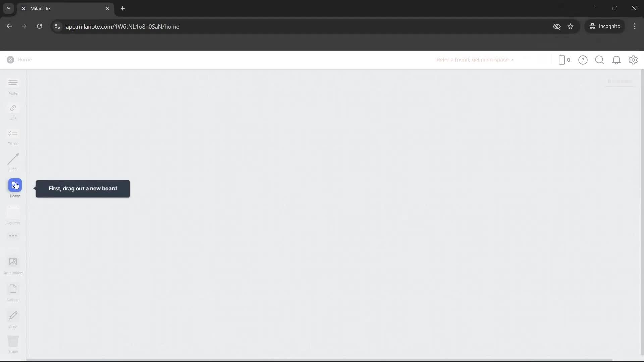Toggle the third-party cookies eye icon

[x=557, y=26]
